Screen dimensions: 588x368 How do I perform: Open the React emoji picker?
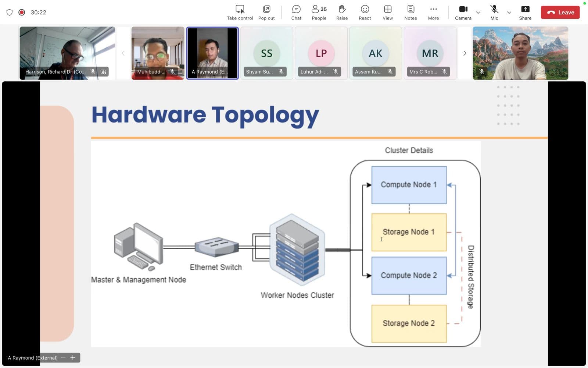pos(364,12)
